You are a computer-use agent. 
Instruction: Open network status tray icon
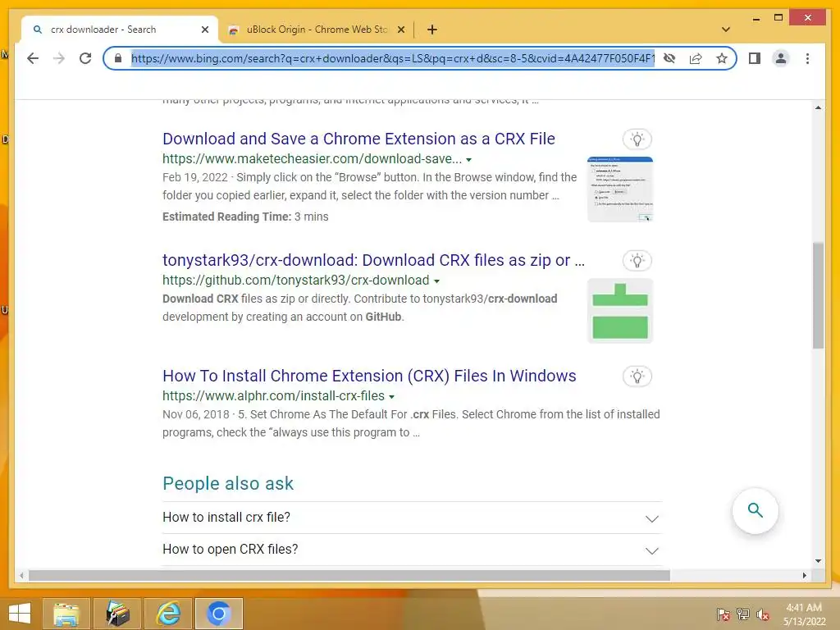pyautogui.click(x=743, y=614)
